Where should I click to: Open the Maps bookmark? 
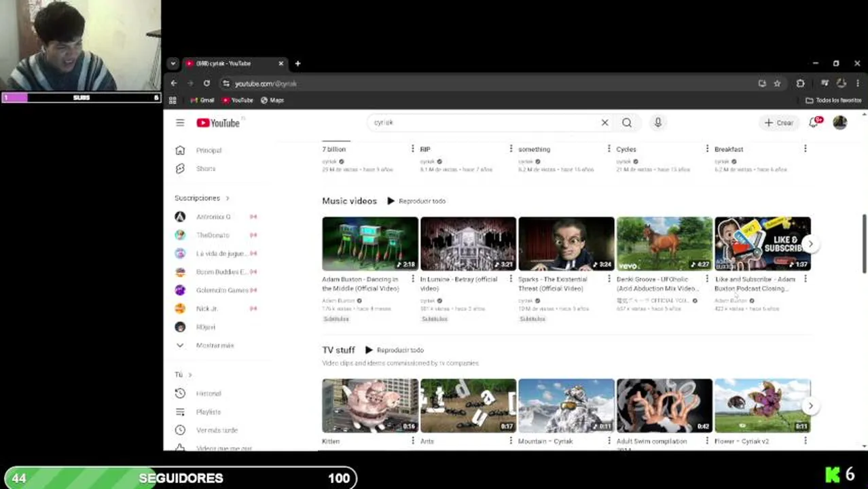(272, 100)
